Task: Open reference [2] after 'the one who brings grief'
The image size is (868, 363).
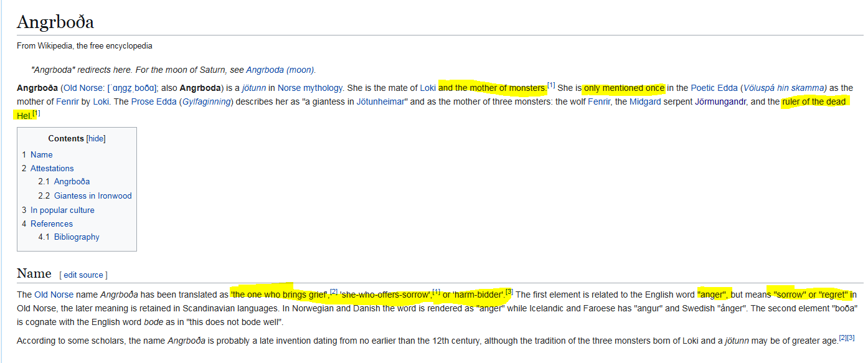Action: pos(334,291)
